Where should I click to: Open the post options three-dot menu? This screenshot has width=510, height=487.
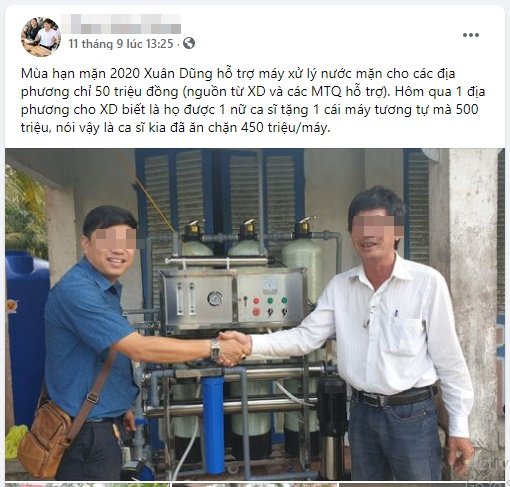471,35
